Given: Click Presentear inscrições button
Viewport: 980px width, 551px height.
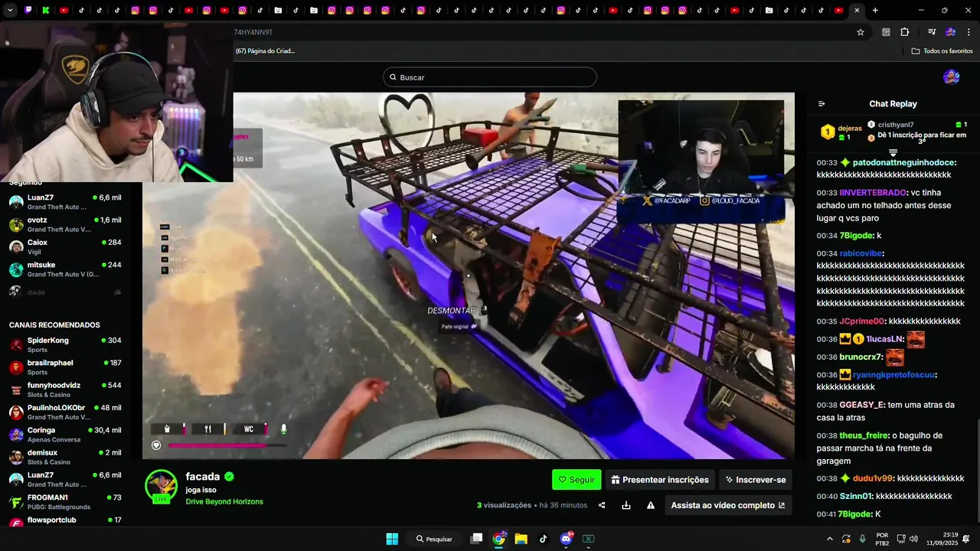Looking at the screenshot, I should point(660,480).
